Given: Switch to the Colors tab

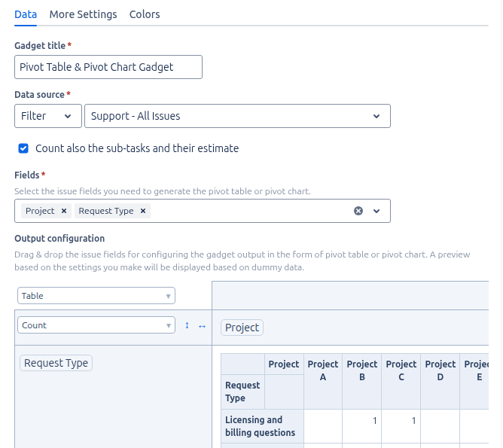Looking at the screenshot, I should point(145,14).
